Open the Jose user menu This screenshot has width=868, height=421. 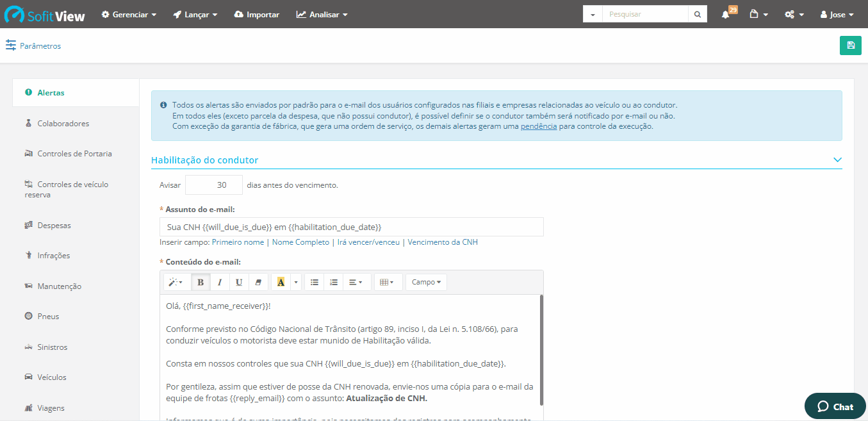point(837,14)
